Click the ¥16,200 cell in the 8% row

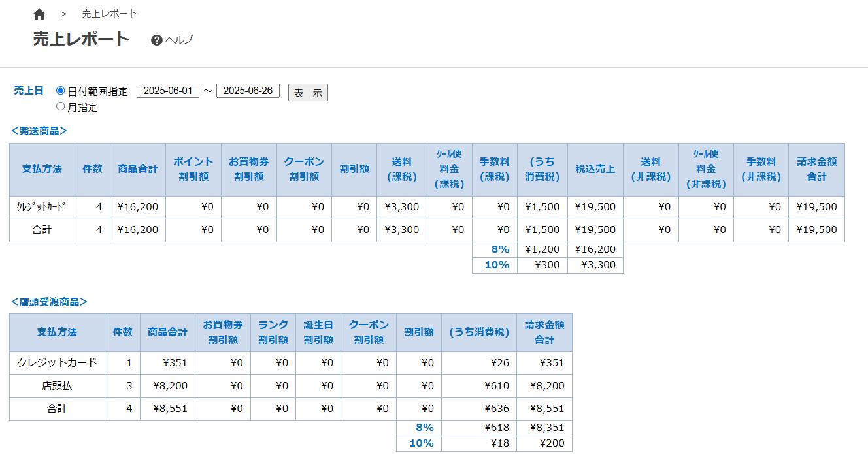click(x=595, y=249)
